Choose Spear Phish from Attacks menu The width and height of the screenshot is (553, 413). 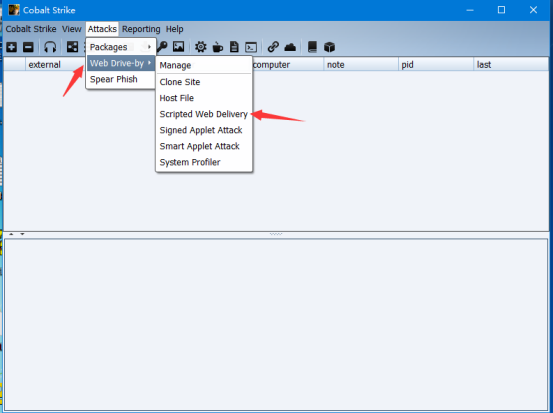(x=121, y=79)
